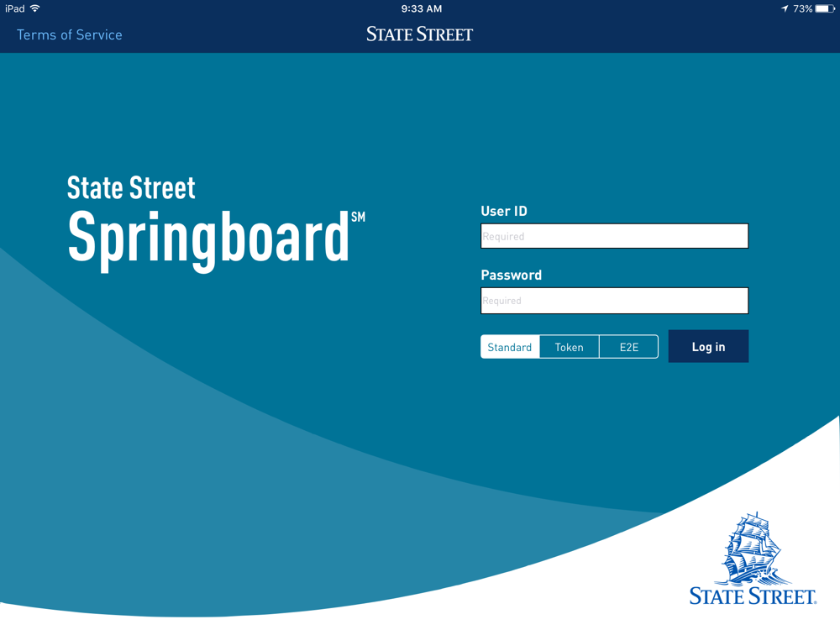
Task: Select the Standard login type
Action: tap(510, 347)
